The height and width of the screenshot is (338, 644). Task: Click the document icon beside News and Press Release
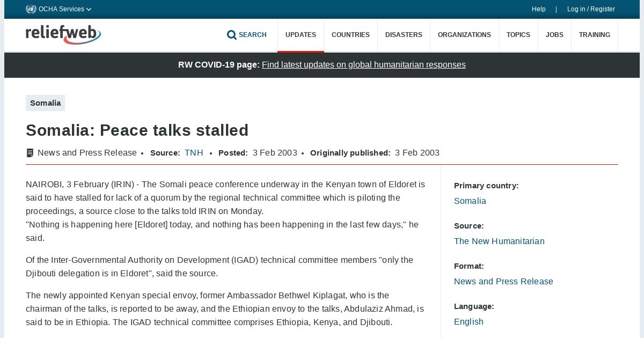[x=30, y=153]
